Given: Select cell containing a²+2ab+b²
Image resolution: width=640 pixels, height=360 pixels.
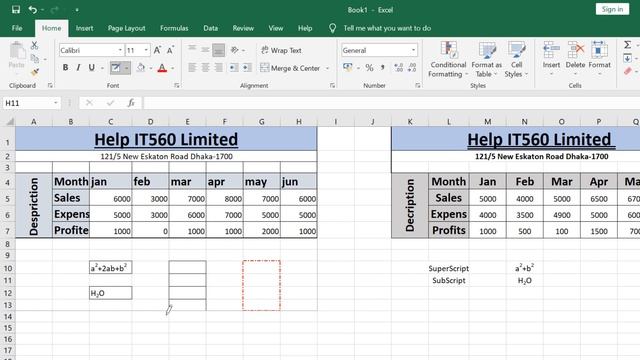Looking at the screenshot, I should (111, 268).
